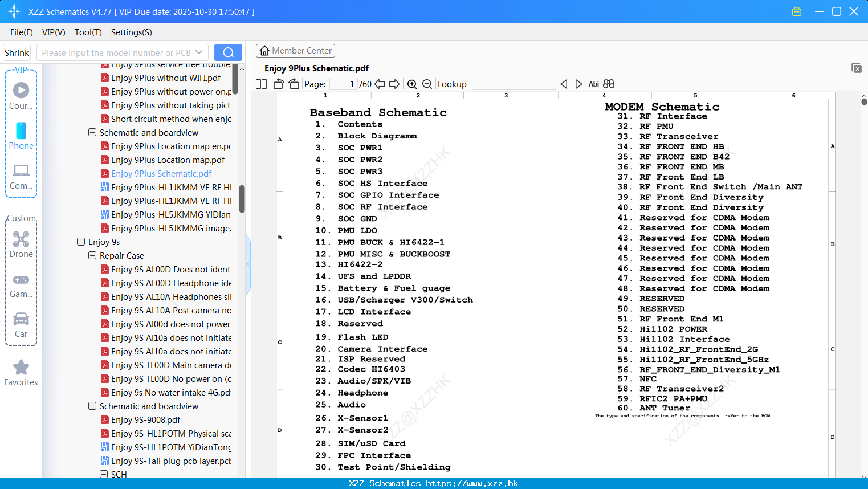Open Short circuit method when enjoy file
Image resolution: width=868 pixels, height=489 pixels.
[x=166, y=119]
